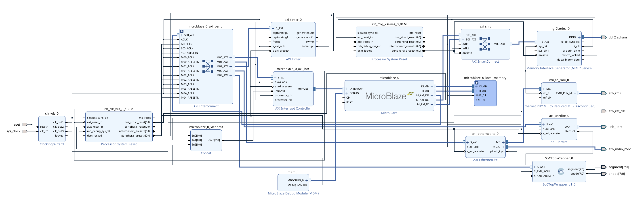The width and height of the screenshot is (644, 211).
Task: Select the anode[7:0] output port symbol
Action: [x=604, y=174]
